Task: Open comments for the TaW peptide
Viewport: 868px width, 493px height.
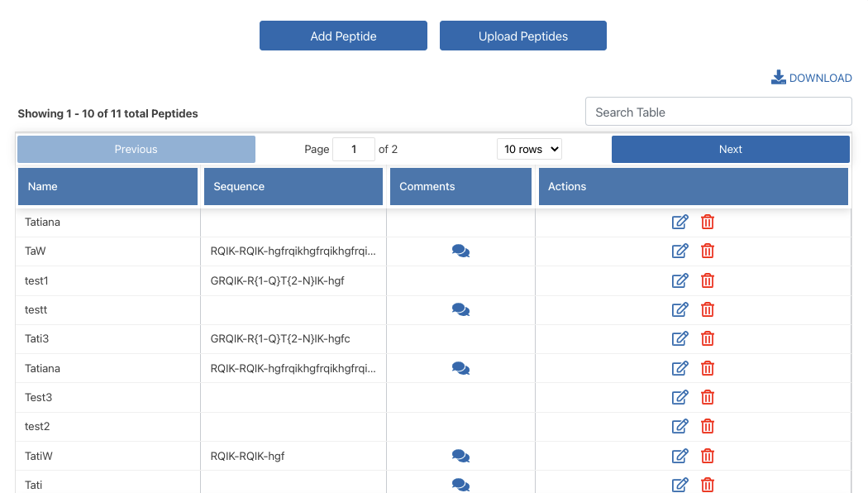Action: 460,251
